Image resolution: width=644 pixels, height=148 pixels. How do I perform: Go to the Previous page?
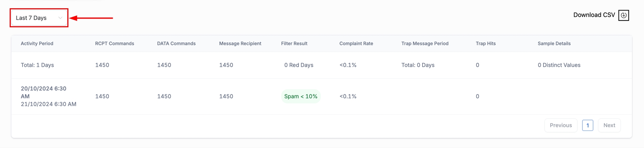coord(561,125)
